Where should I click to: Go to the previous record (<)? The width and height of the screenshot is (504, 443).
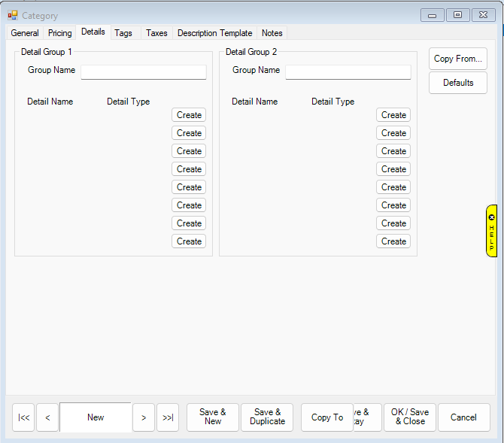[x=47, y=417]
